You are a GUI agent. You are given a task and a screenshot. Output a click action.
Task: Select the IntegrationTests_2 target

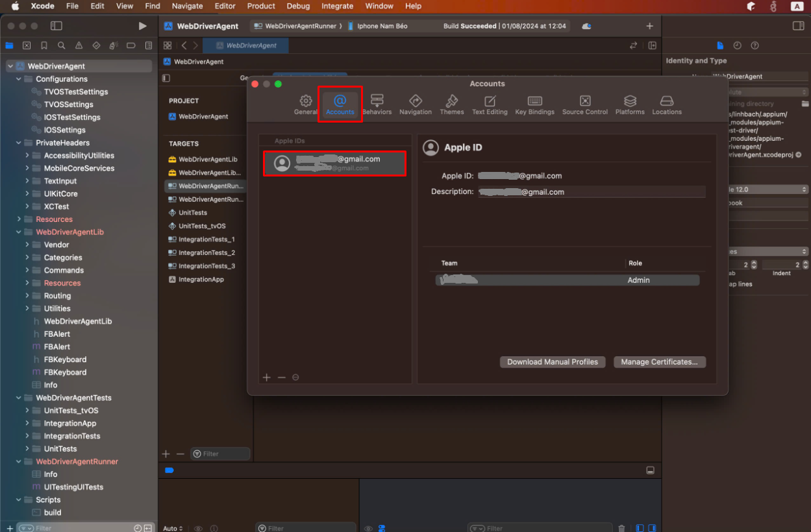206,253
